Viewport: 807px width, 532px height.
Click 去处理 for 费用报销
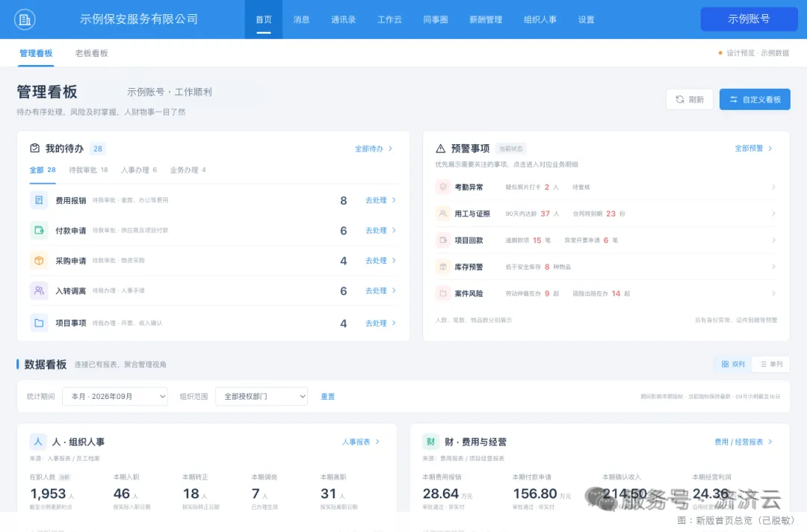pyautogui.click(x=380, y=200)
